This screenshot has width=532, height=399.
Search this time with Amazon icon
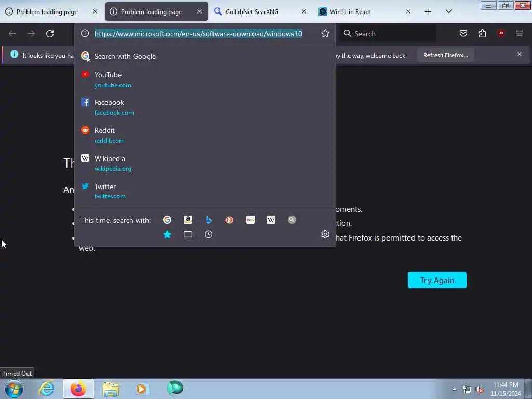click(188, 220)
